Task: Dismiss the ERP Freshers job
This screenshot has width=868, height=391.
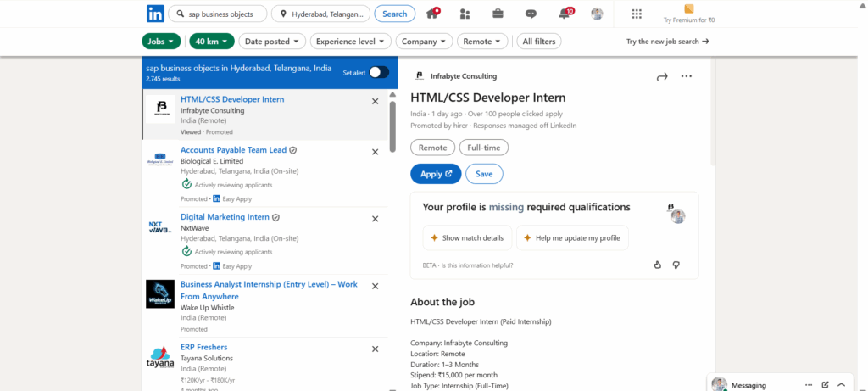Action: 375,349
